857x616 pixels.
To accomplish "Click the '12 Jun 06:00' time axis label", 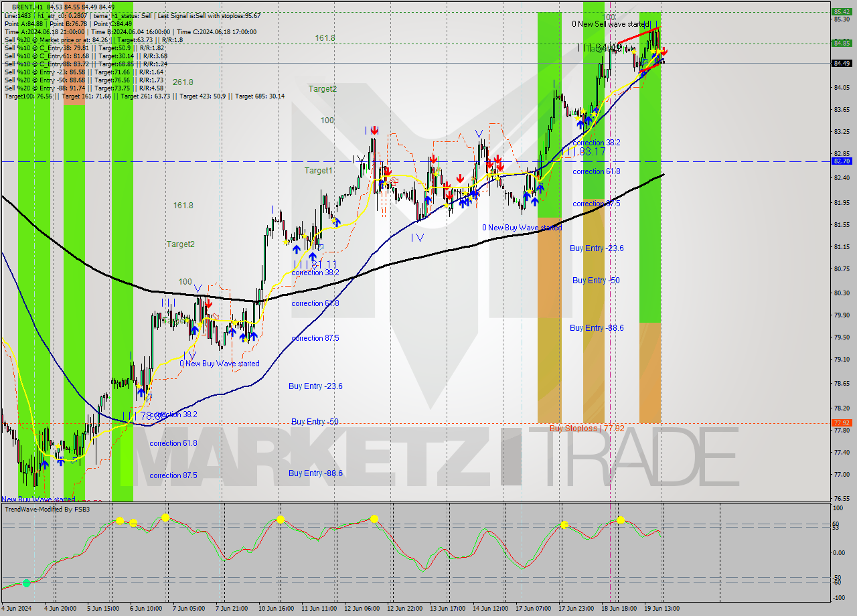I will pyautogui.click(x=362, y=609).
